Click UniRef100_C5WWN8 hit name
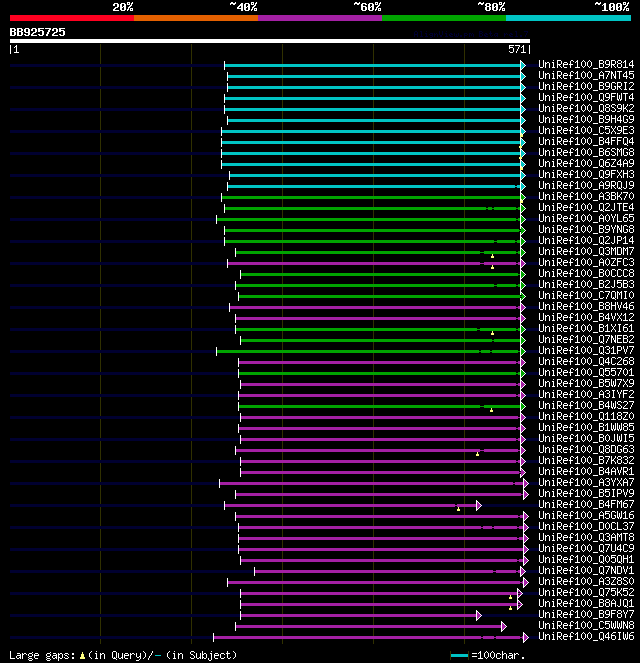This screenshot has height=663, width=640. coord(586,625)
